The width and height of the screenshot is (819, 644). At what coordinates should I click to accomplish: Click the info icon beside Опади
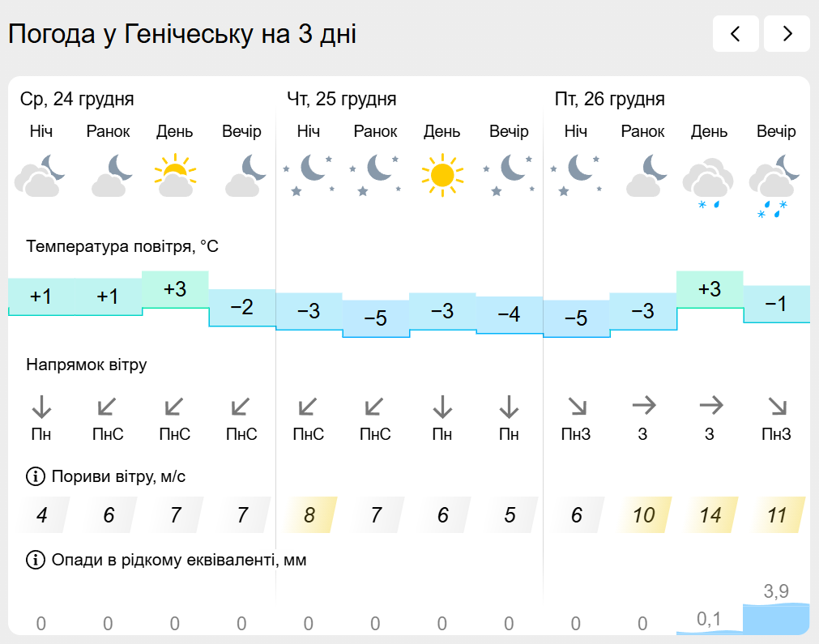(x=36, y=559)
